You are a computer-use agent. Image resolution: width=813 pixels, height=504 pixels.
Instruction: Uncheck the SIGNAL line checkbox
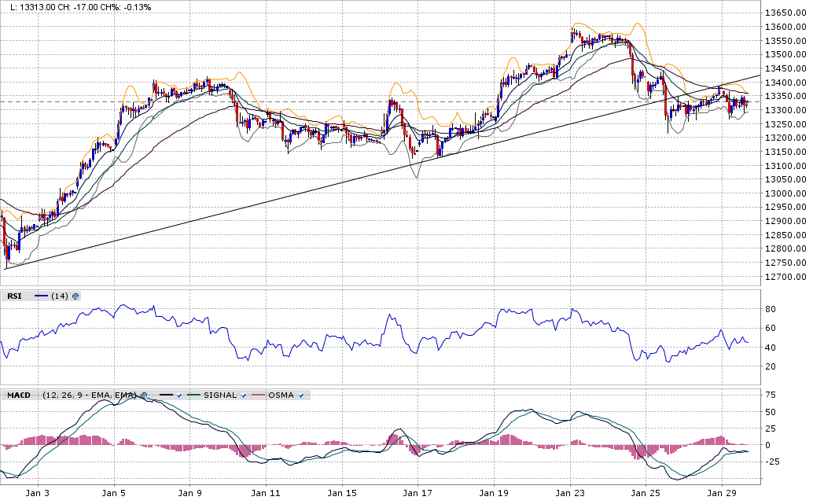pyautogui.click(x=244, y=395)
